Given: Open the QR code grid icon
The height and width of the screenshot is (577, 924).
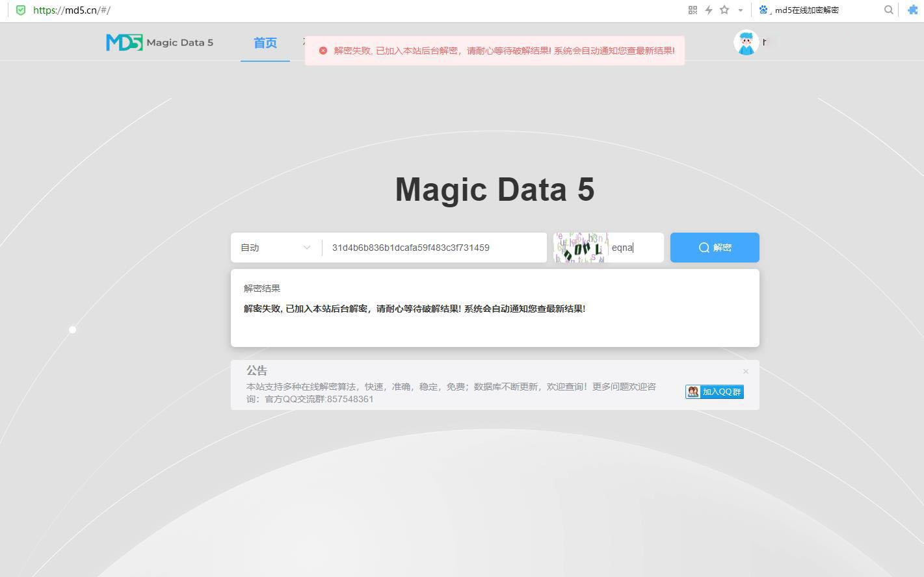Looking at the screenshot, I should (693, 10).
